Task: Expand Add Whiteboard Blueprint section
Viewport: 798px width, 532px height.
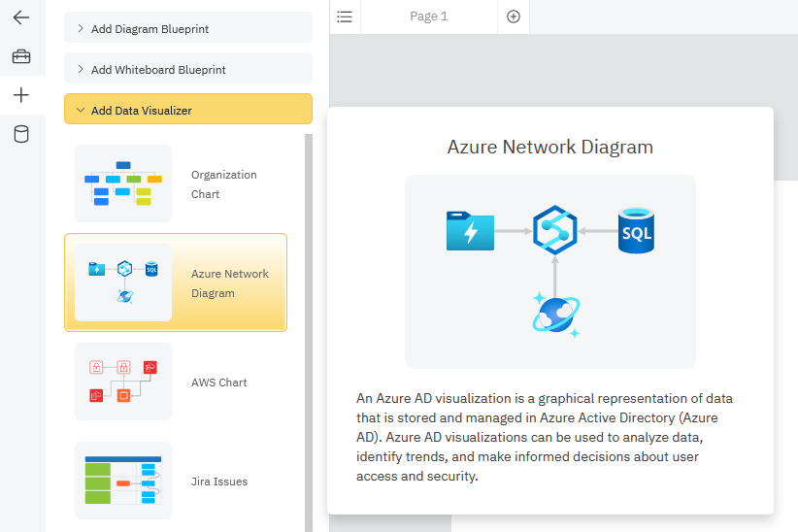Action: (188, 69)
